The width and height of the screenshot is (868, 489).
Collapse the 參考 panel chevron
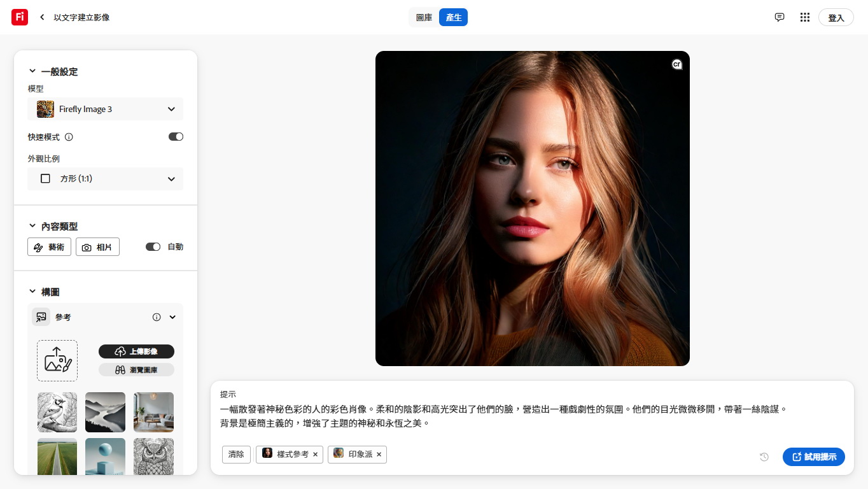(x=172, y=317)
